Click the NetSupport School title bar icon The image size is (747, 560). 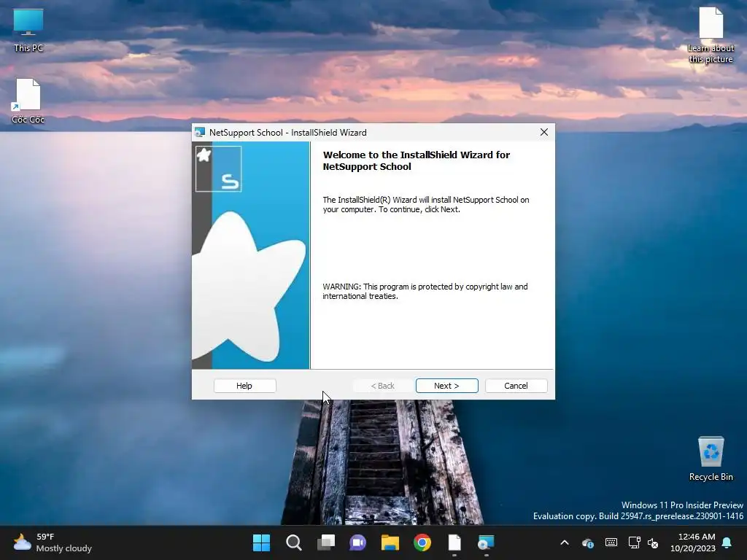click(200, 133)
